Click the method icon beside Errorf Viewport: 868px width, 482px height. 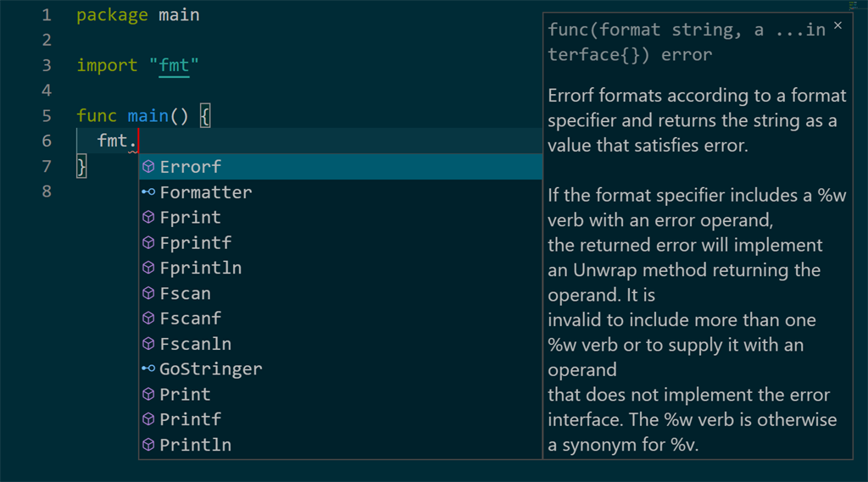coord(148,167)
